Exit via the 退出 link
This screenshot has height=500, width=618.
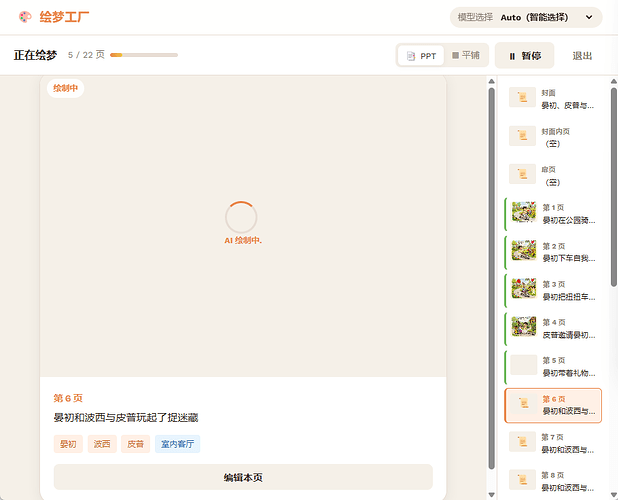click(582, 56)
